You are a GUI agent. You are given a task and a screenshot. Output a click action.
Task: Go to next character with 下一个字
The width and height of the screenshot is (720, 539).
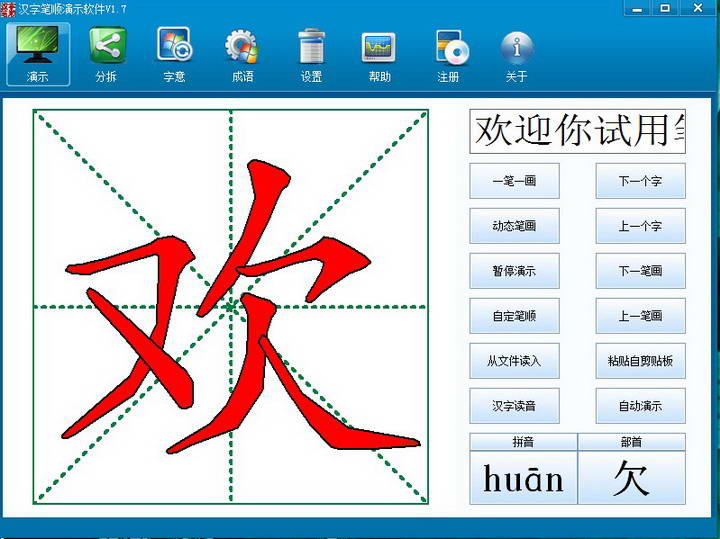[640, 181]
